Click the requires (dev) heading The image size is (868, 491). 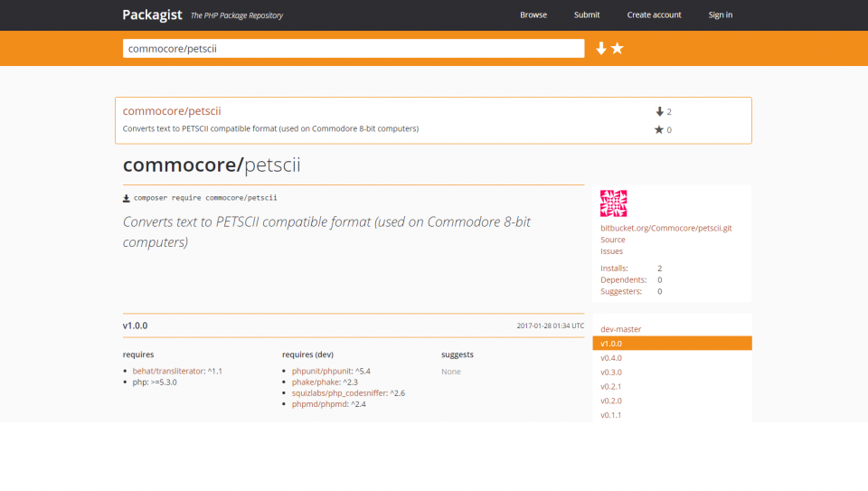[x=307, y=354]
